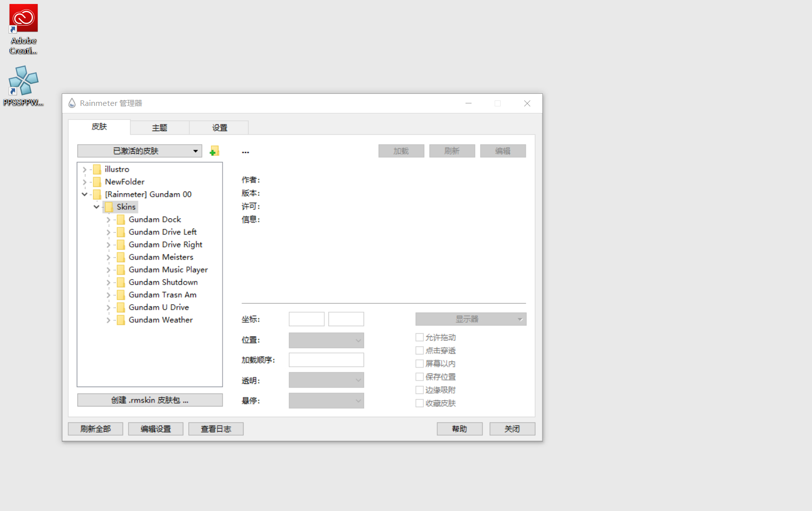Click the 编辑 button

click(x=503, y=151)
